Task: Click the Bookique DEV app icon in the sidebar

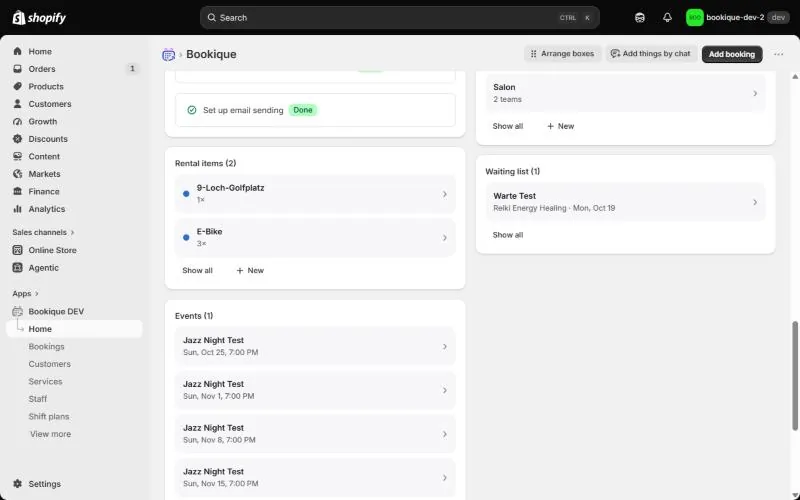Action: click(18, 312)
